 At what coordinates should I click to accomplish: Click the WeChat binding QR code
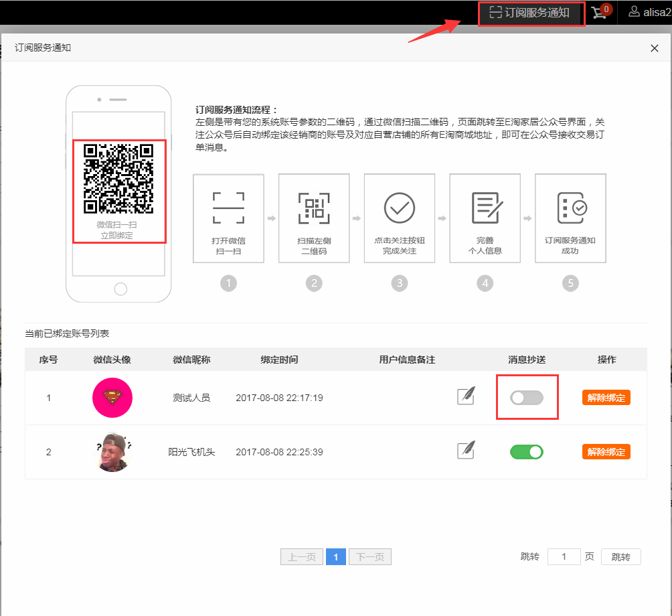pyautogui.click(x=118, y=179)
